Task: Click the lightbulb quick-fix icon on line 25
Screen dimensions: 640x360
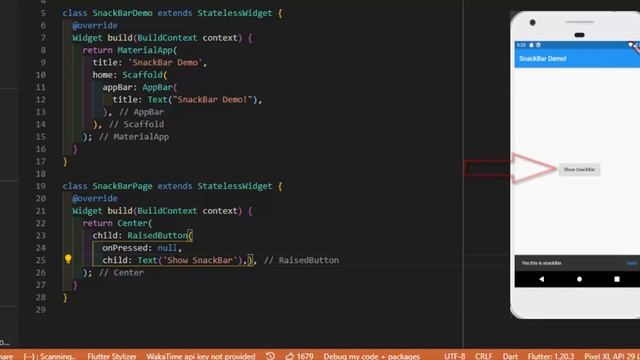Action: click(x=68, y=259)
